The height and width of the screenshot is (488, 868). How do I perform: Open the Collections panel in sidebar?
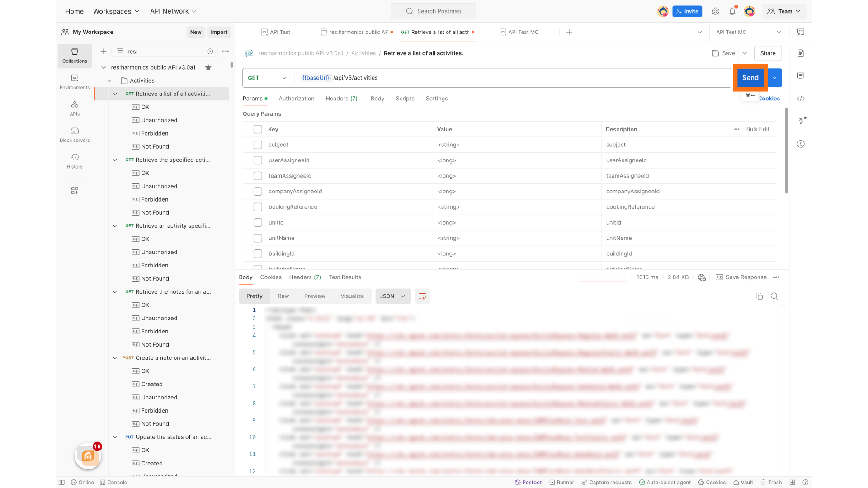tap(74, 56)
